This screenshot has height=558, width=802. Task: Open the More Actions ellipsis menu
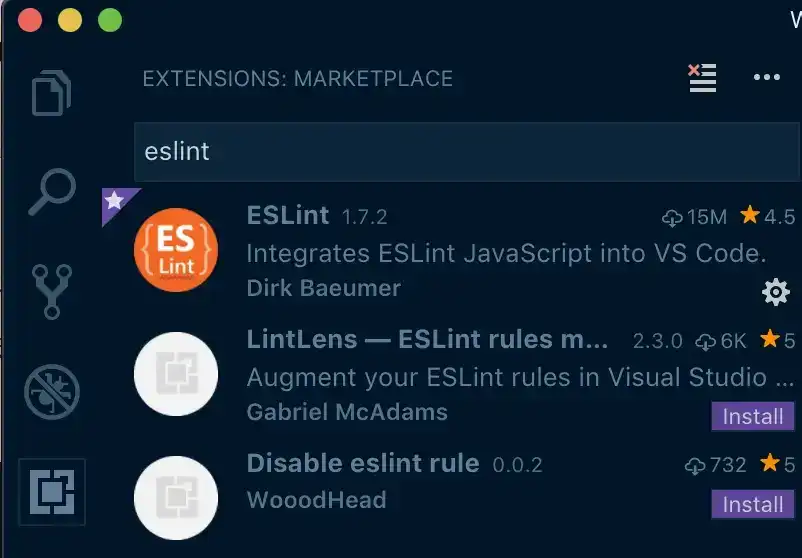(x=767, y=78)
